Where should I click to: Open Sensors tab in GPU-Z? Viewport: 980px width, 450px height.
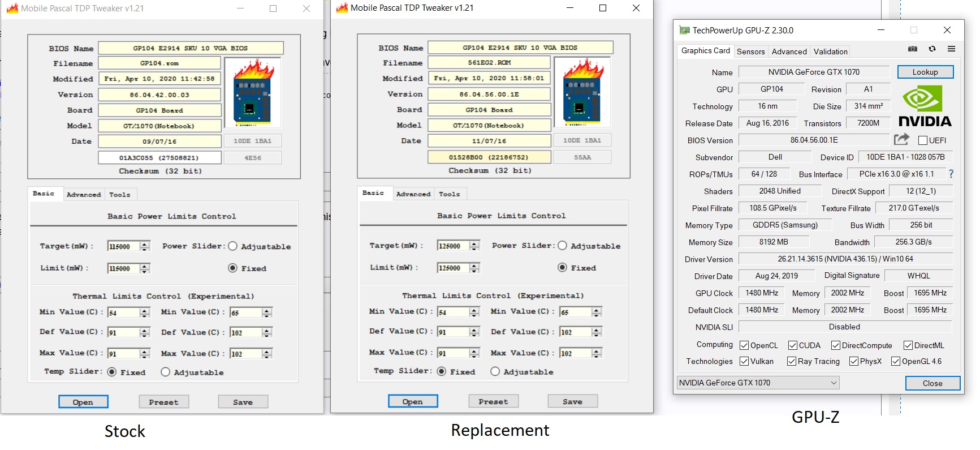tap(750, 52)
